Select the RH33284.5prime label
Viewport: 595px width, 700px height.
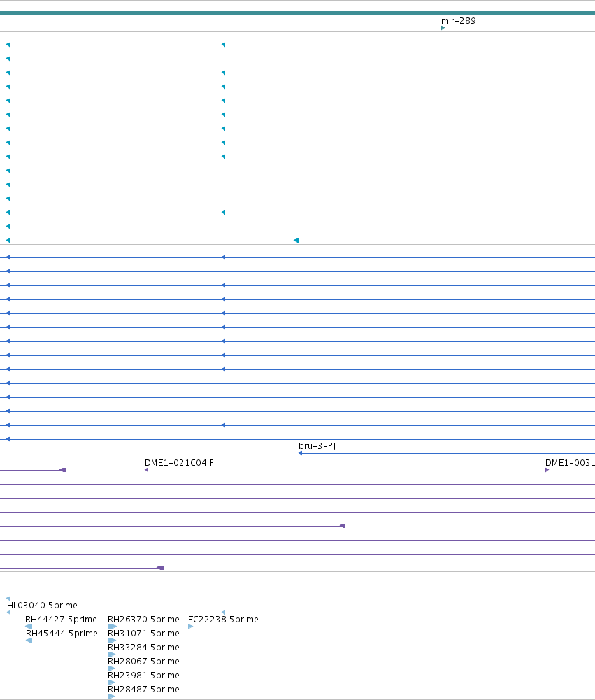pyautogui.click(x=143, y=647)
